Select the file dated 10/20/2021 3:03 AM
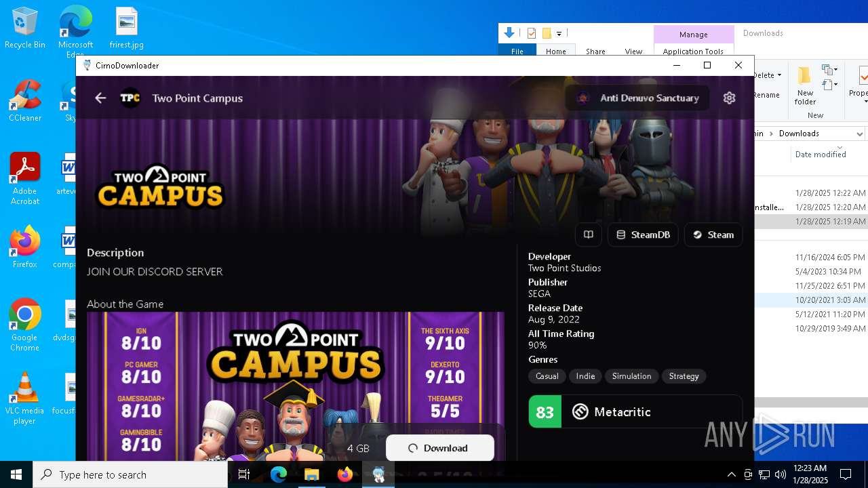Viewport: 868px width, 488px height. (x=811, y=300)
